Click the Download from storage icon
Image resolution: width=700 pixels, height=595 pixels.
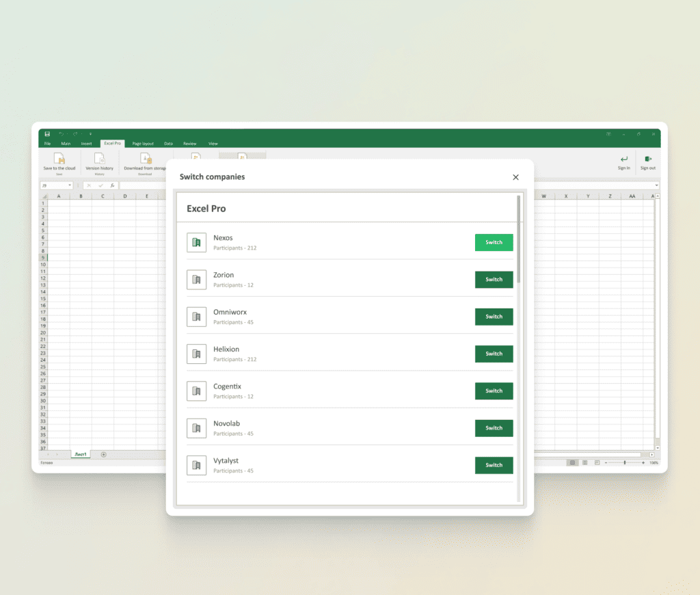tap(146, 159)
